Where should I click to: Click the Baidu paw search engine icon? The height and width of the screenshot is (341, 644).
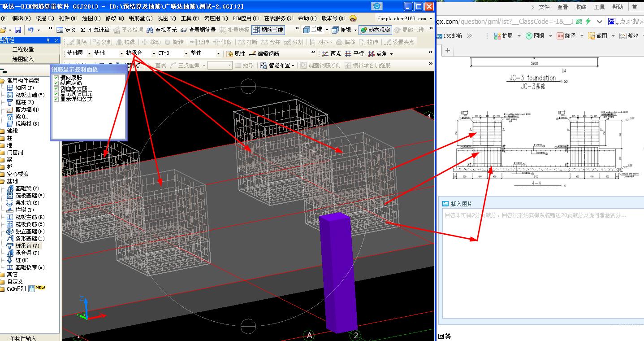coord(612,22)
